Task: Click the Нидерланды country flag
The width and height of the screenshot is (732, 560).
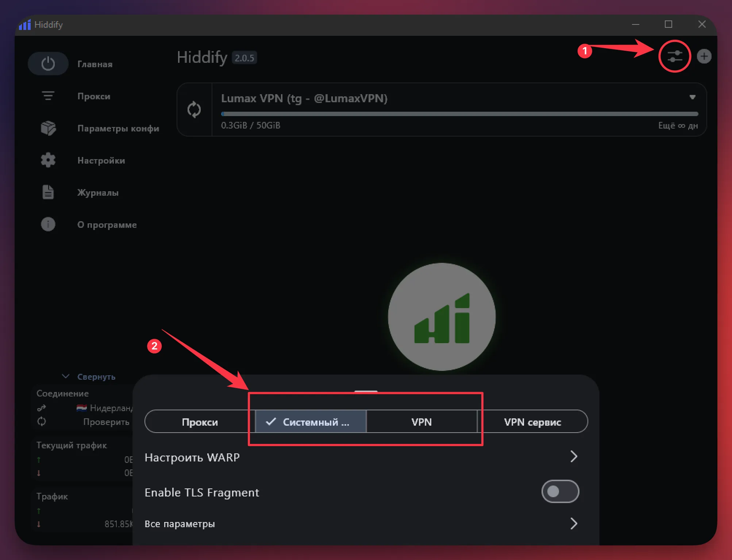Action: (82, 408)
